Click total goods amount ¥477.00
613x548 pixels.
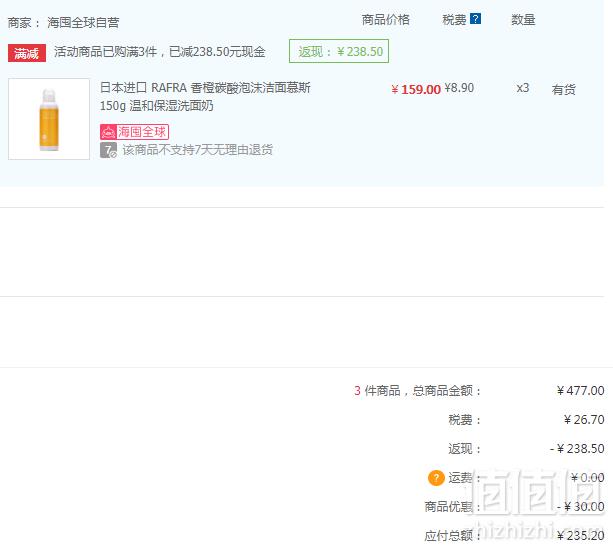pyautogui.click(x=581, y=390)
